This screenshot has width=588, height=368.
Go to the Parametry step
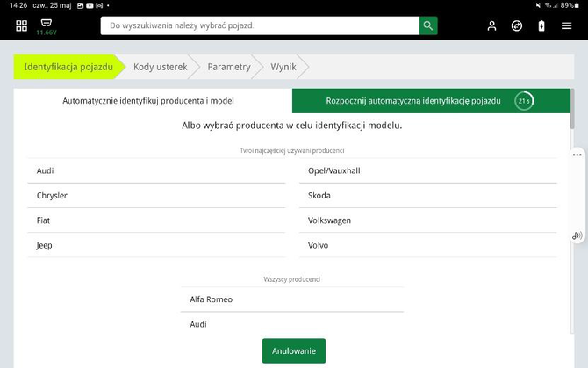(228, 67)
